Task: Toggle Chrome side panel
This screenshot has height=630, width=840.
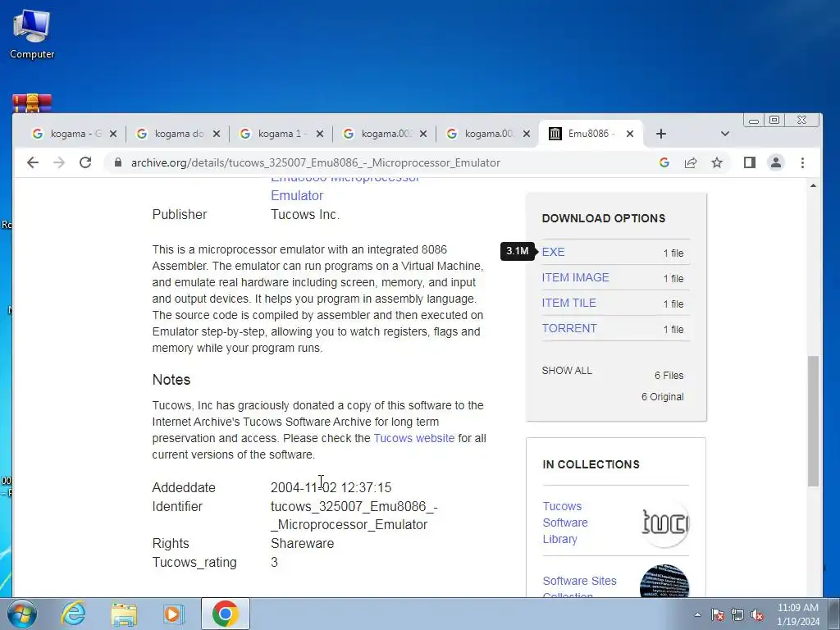Action: click(x=750, y=162)
